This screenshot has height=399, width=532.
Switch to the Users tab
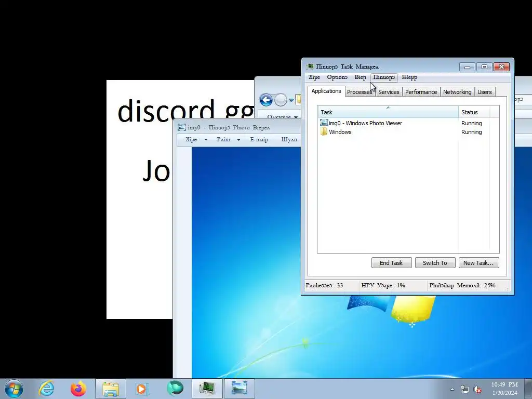tap(485, 92)
